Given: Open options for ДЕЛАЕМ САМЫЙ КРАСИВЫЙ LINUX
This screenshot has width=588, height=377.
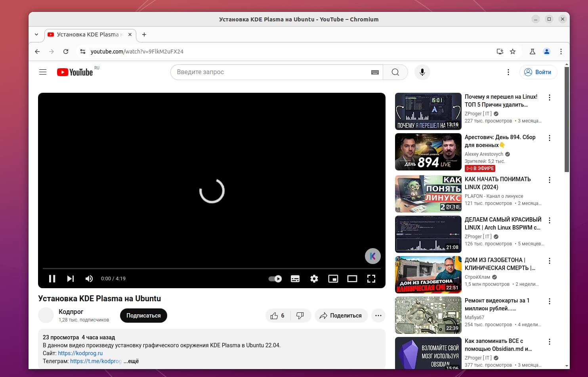Looking at the screenshot, I should coord(550,220).
